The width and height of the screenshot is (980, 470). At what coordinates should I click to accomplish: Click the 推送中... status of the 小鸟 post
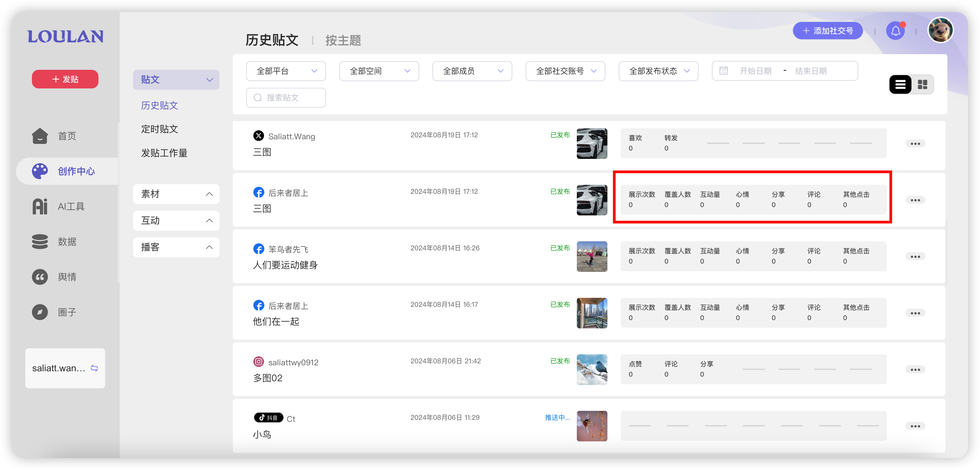(x=557, y=417)
